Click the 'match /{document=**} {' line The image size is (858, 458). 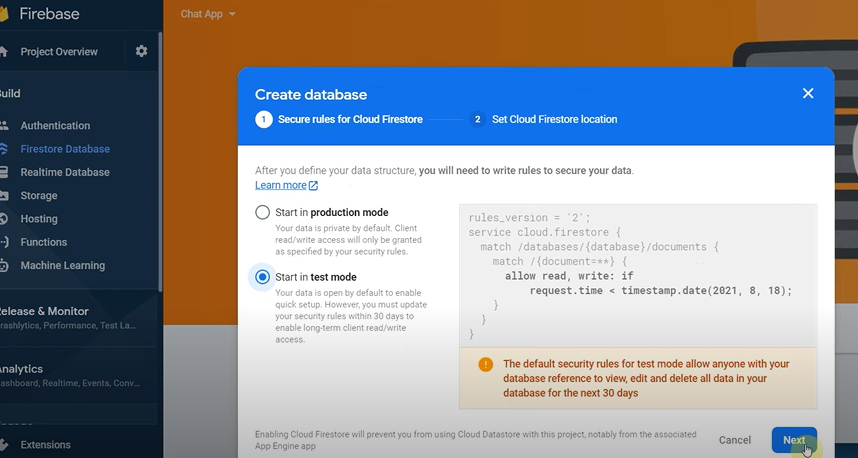560,262
